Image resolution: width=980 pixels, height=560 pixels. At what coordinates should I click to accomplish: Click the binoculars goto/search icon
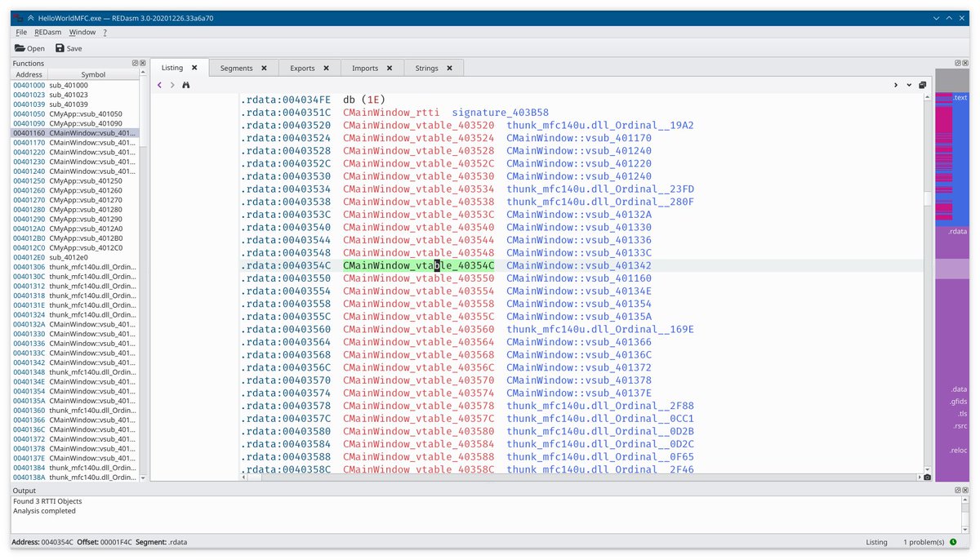point(186,85)
